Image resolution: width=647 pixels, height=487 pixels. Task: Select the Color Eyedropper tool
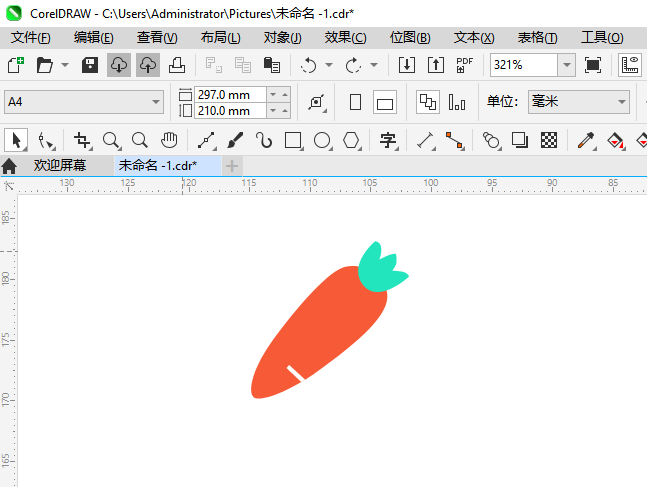coord(586,140)
